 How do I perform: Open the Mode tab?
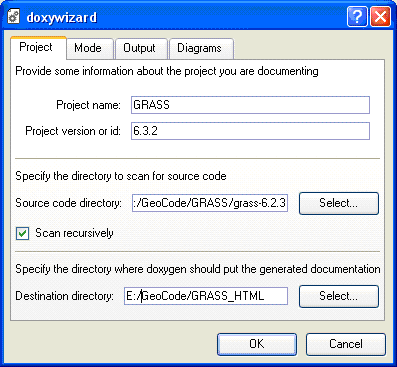[90, 48]
